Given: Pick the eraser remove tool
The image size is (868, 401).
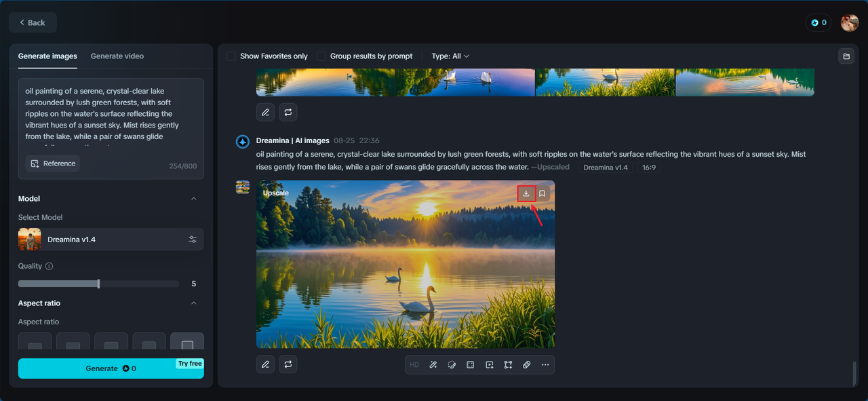Looking at the screenshot, I should [x=527, y=364].
